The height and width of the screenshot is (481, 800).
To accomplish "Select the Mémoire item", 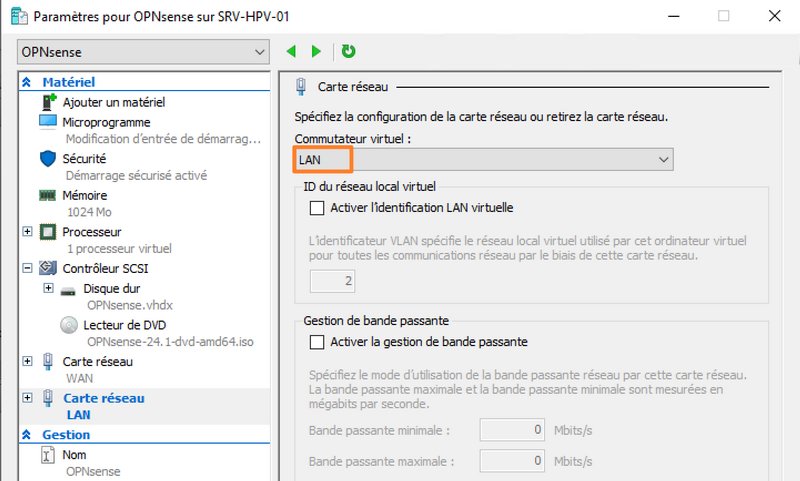I will [x=85, y=195].
